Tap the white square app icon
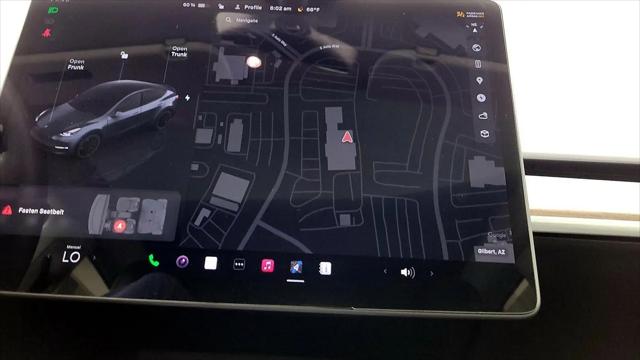 [x=211, y=263]
